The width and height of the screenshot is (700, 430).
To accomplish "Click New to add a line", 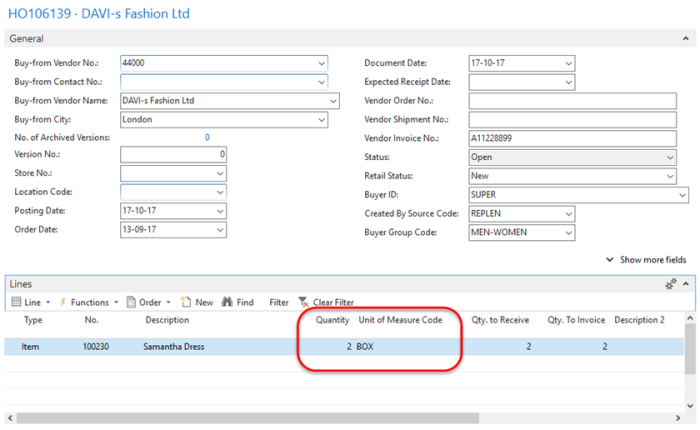I will pyautogui.click(x=198, y=302).
